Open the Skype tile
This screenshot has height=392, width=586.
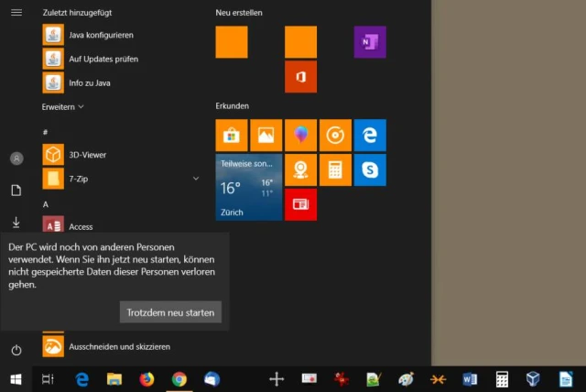pos(370,169)
